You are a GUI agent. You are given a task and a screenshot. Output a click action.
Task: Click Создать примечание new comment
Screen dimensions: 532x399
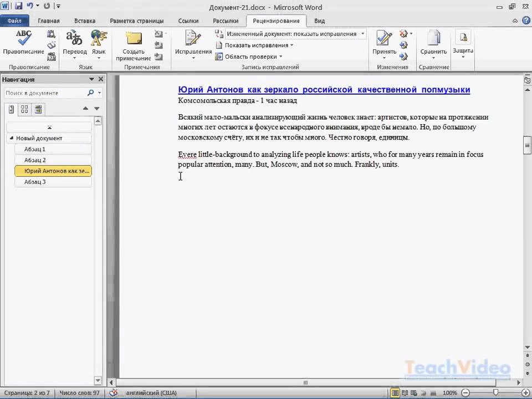click(134, 46)
